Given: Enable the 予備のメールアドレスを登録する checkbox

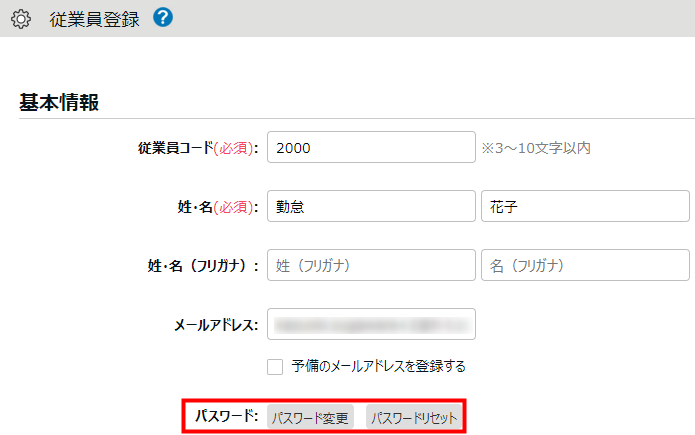Looking at the screenshot, I should pyautogui.click(x=275, y=366).
